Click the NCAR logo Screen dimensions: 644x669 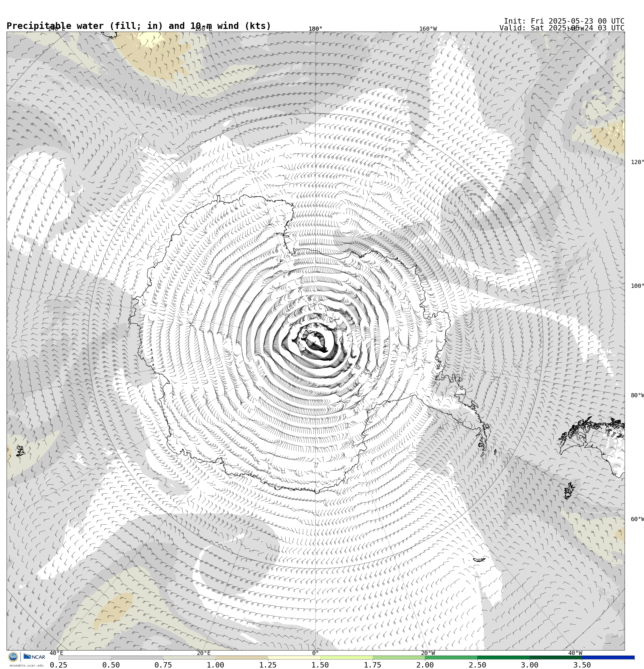click(34, 656)
